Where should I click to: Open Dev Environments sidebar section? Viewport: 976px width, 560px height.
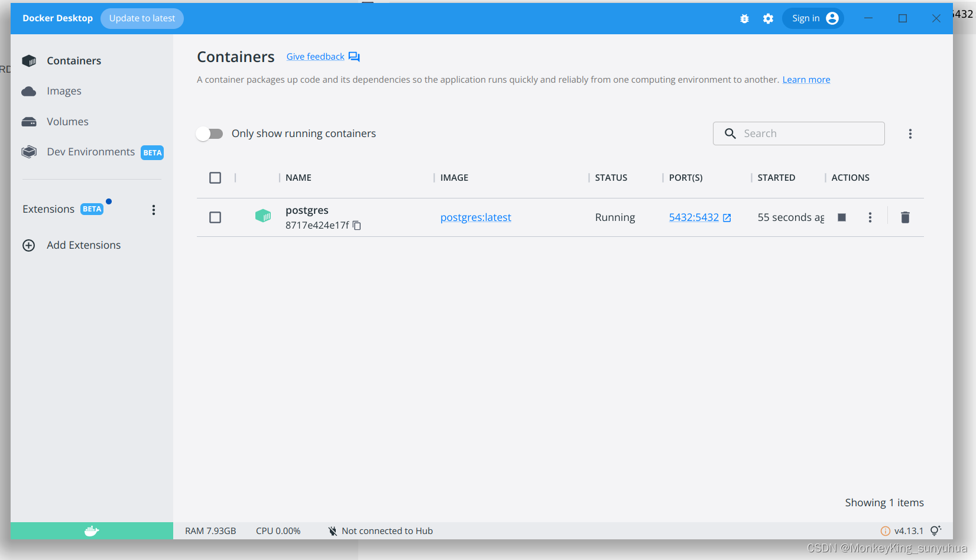point(92,152)
